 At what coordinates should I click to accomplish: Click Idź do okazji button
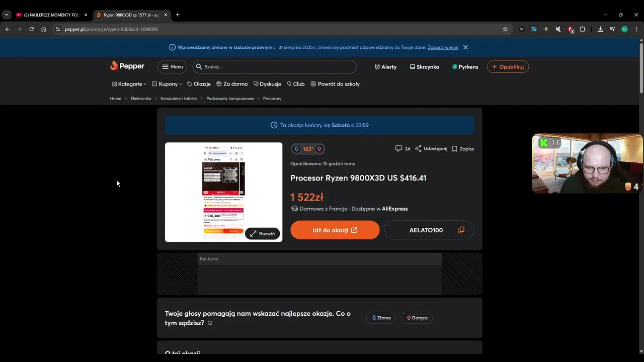coord(335,230)
